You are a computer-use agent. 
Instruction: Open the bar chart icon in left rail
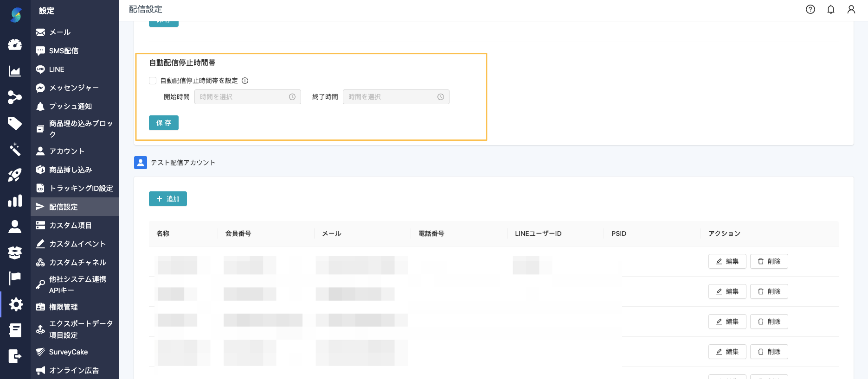(x=15, y=201)
